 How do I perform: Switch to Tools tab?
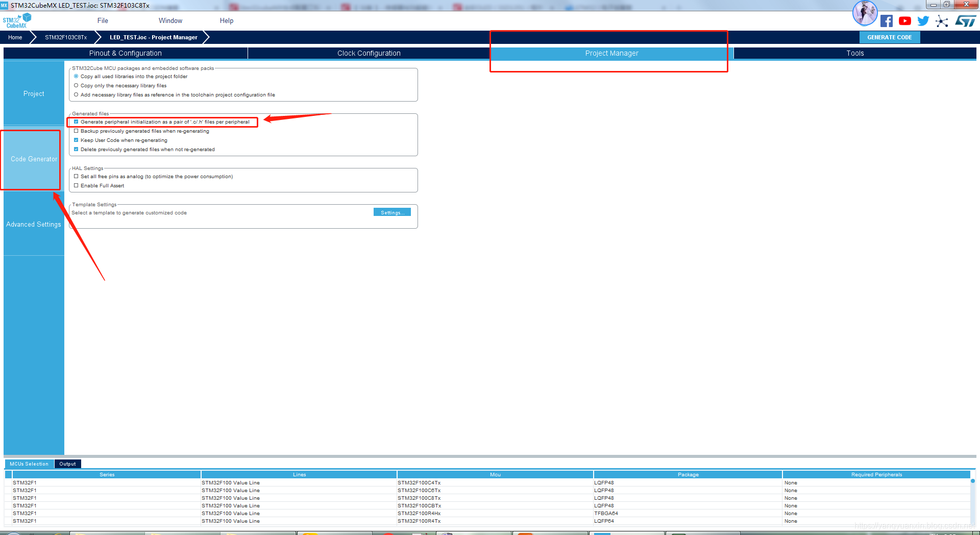pos(855,53)
